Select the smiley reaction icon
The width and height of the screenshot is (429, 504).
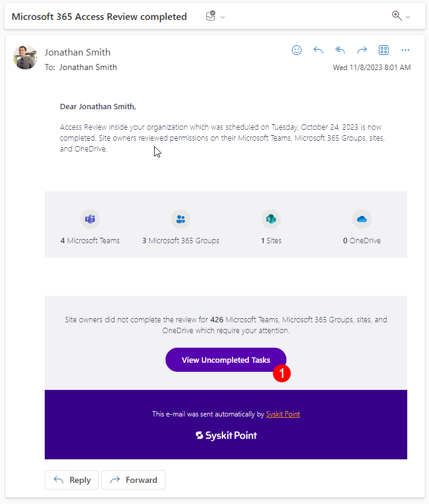point(297,50)
